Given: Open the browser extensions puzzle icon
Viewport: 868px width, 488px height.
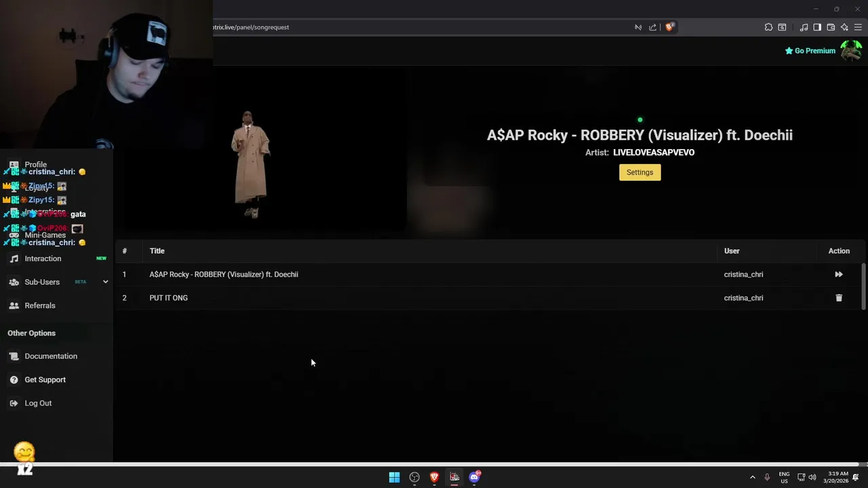Looking at the screenshot, I should (768, 27).
